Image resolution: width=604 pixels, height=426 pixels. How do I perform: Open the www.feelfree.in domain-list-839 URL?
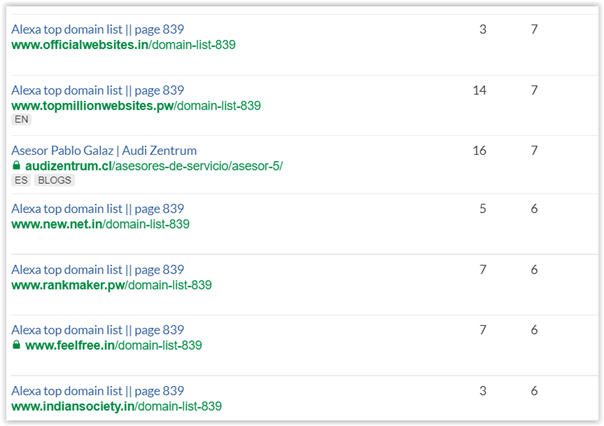coord(113,345)
